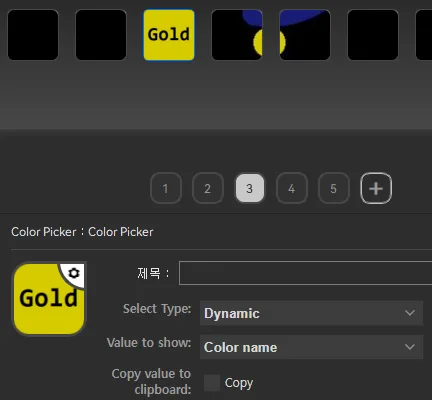Click the key with the blue arc top
Viewport: 432px width, 400px height.
pos(305,35)
